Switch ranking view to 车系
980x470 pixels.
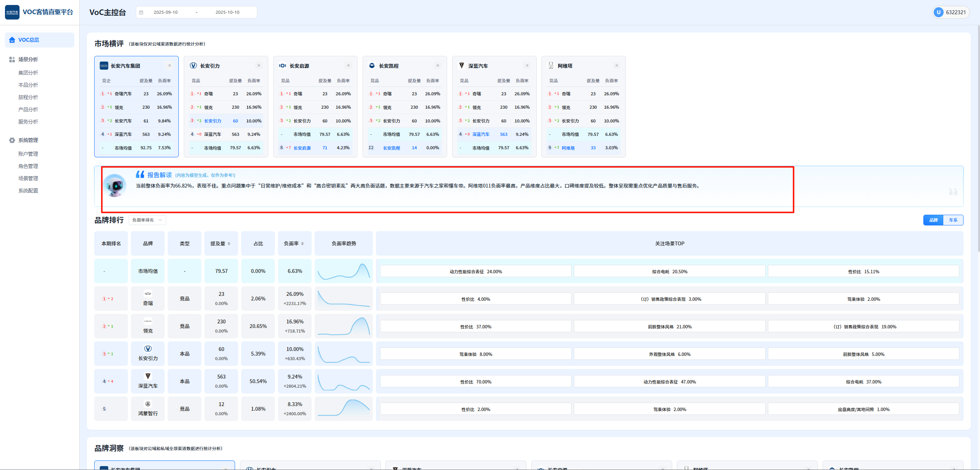click(x=953, y=220)
